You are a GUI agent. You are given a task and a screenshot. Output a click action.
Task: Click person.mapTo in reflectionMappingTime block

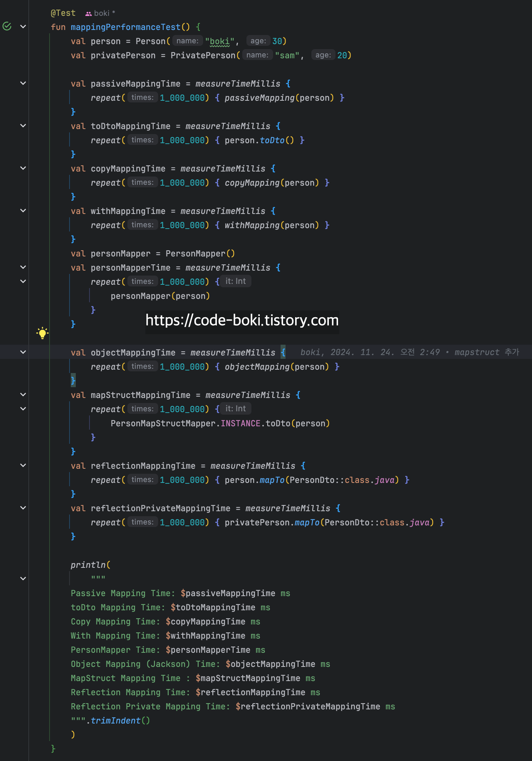pos(255,480)
